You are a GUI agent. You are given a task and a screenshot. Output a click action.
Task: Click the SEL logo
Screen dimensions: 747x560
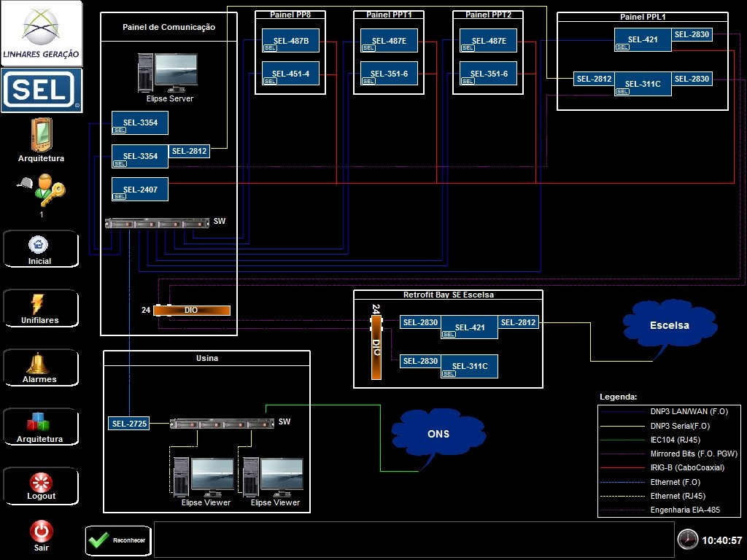(x=42, y=90)
